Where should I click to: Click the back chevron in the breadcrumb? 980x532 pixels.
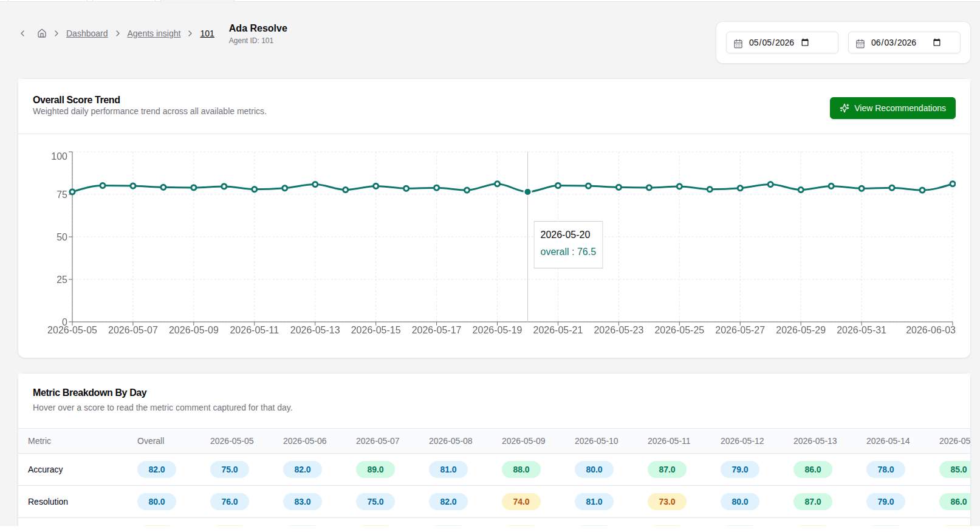tap(22, 33)
